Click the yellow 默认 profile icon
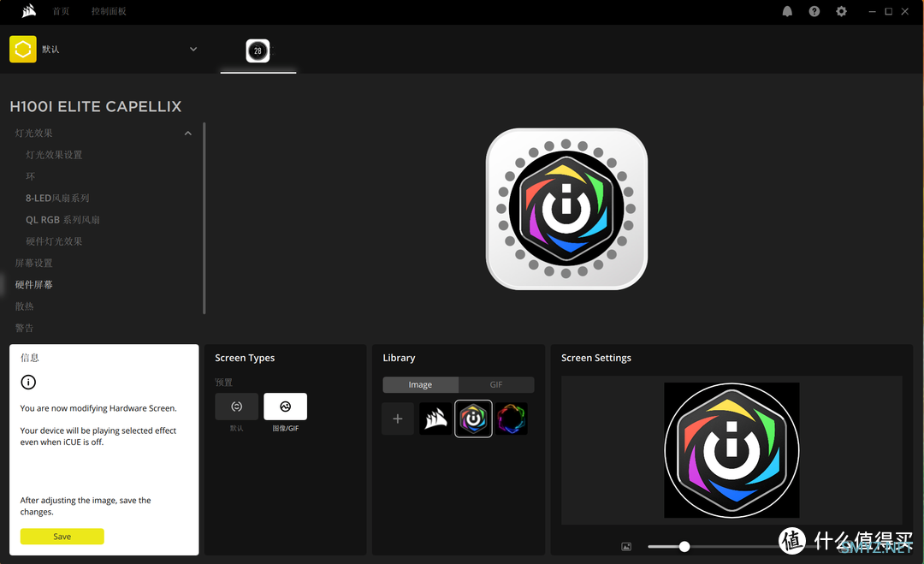This screenshot has width=924, height=564. pos(23,49)
